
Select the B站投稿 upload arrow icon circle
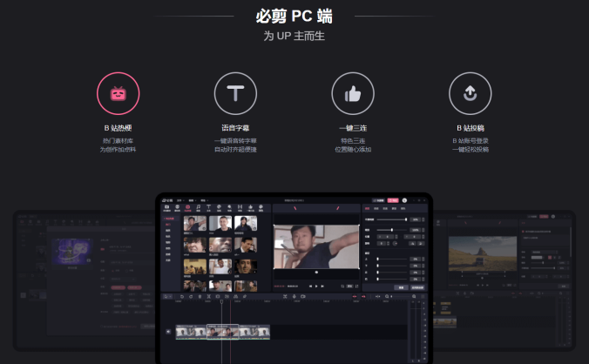pos(470,93)
